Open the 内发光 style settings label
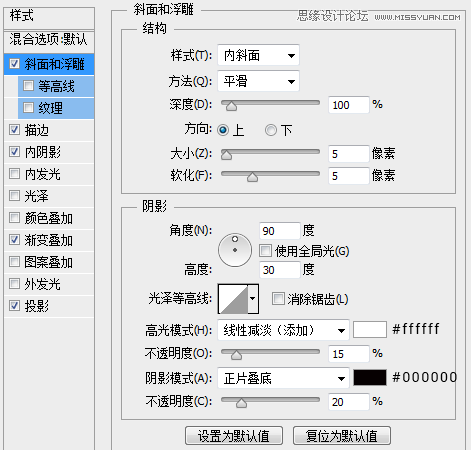 coord(43,174)
